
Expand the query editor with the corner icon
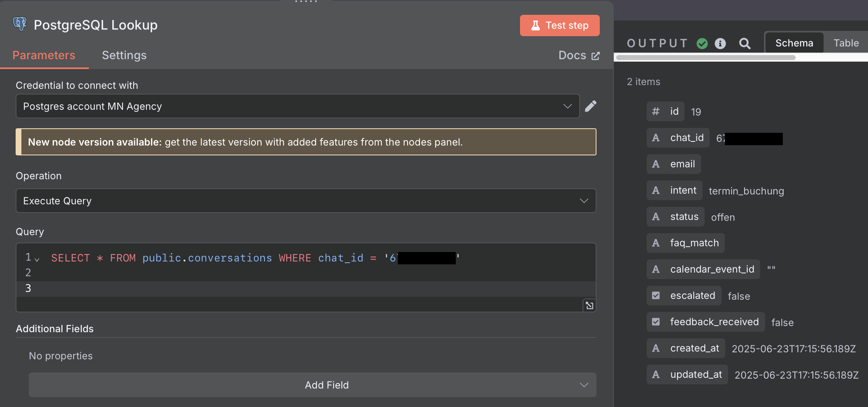pyautogui.click(x=589, y=305)
